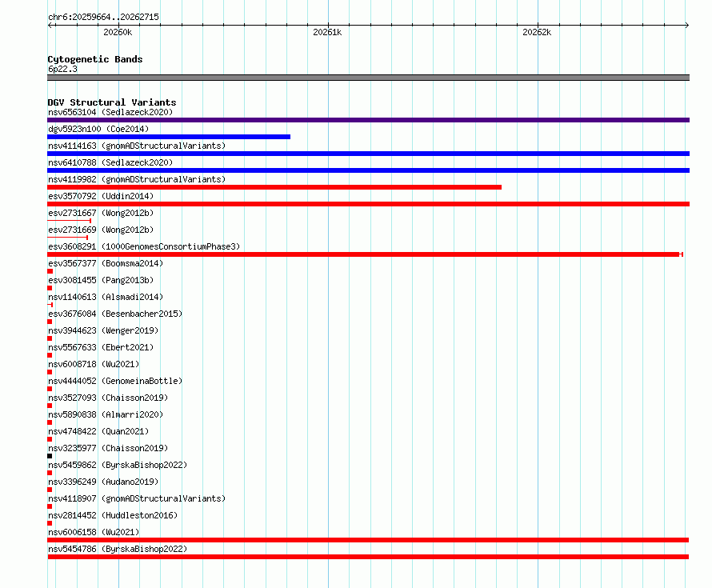Click the thin red esv2731667 glyph
This screenshot has width=712, height=588.
point(69,221)
